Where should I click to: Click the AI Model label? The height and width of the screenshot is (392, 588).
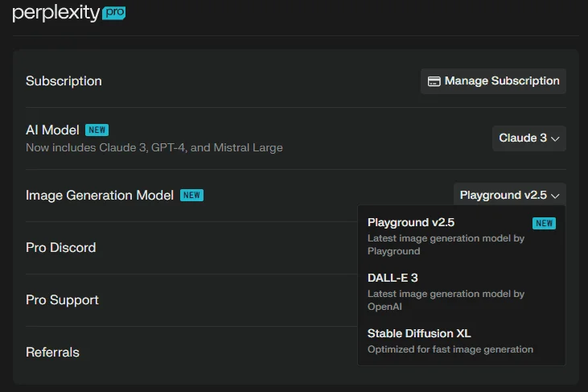pos(52,130)
